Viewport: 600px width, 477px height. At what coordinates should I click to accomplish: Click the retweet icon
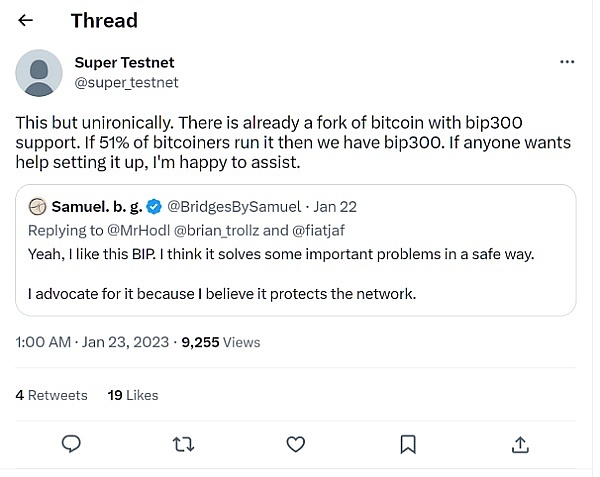click(184, 443)
